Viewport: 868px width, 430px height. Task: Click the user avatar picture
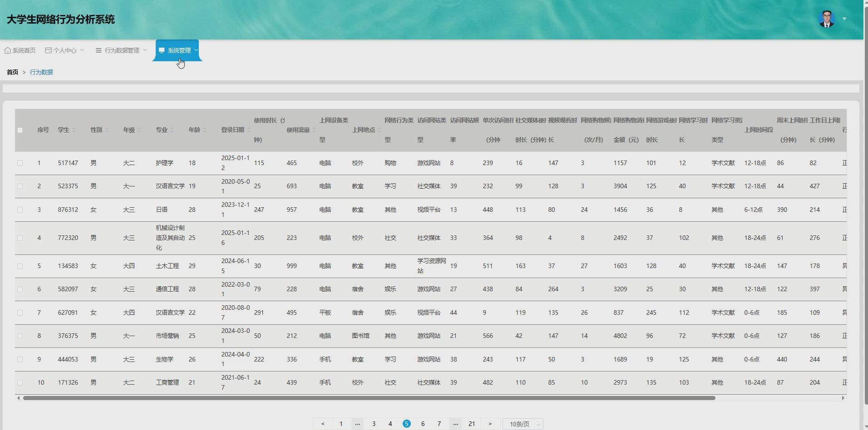pyautogui.click(x=826, y=19)
